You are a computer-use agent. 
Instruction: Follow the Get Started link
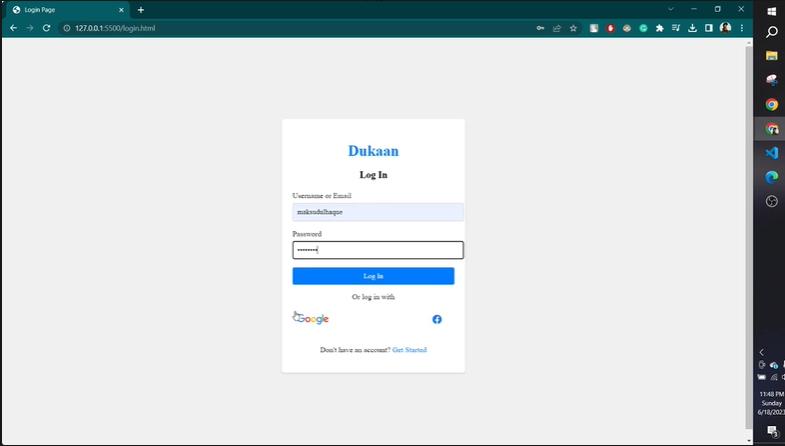[x=410, y=350]
